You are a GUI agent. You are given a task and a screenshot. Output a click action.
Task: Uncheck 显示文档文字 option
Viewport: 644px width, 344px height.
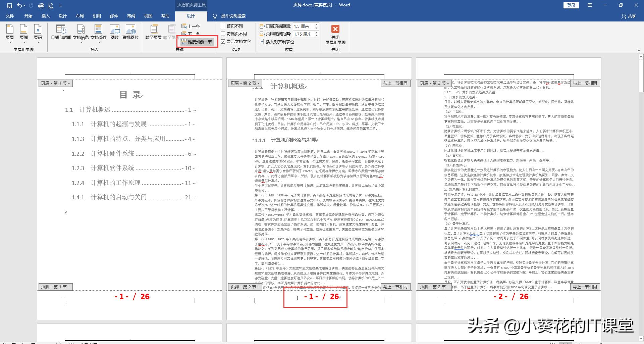(223, 41)
